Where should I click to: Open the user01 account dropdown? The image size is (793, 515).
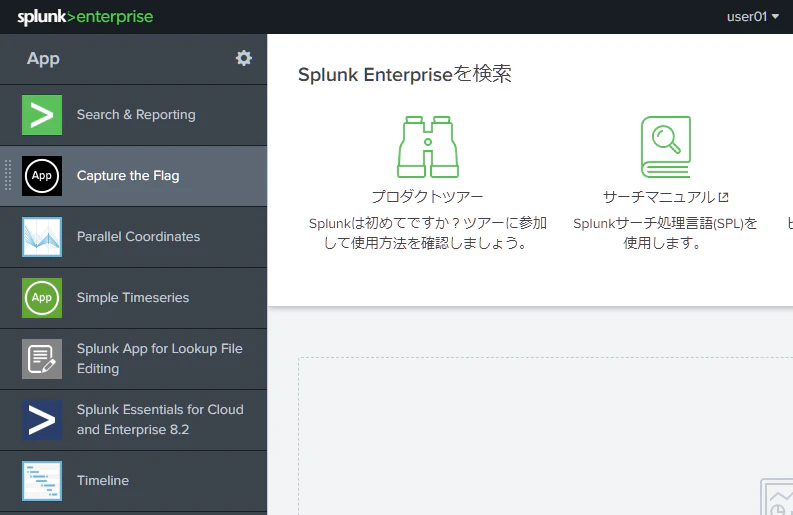[x=753, y=17]
